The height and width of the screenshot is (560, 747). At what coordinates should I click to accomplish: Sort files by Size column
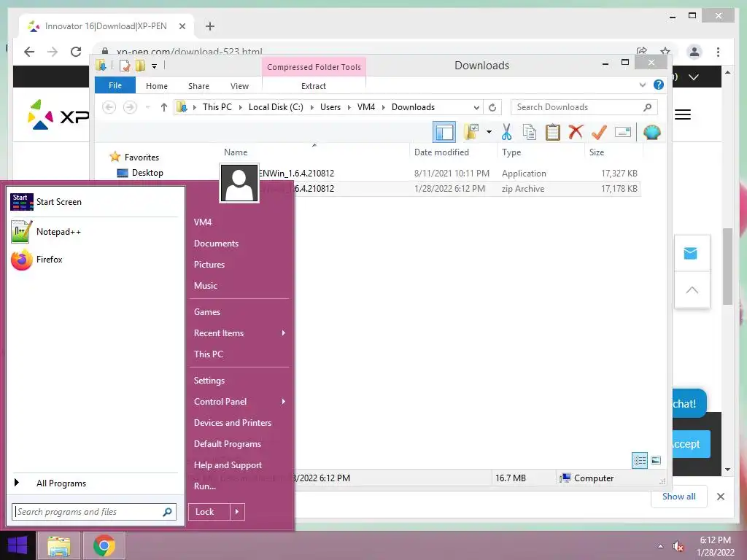597,152
